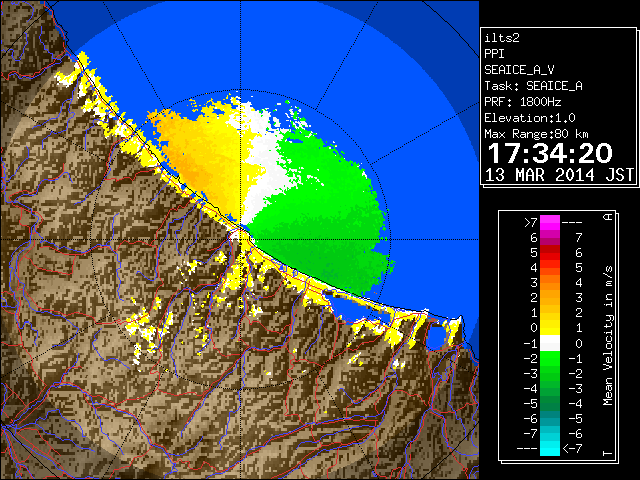640x480 pixels.
Task: Click the radar center at the crosshair
Action: click(x=240, y=239)
